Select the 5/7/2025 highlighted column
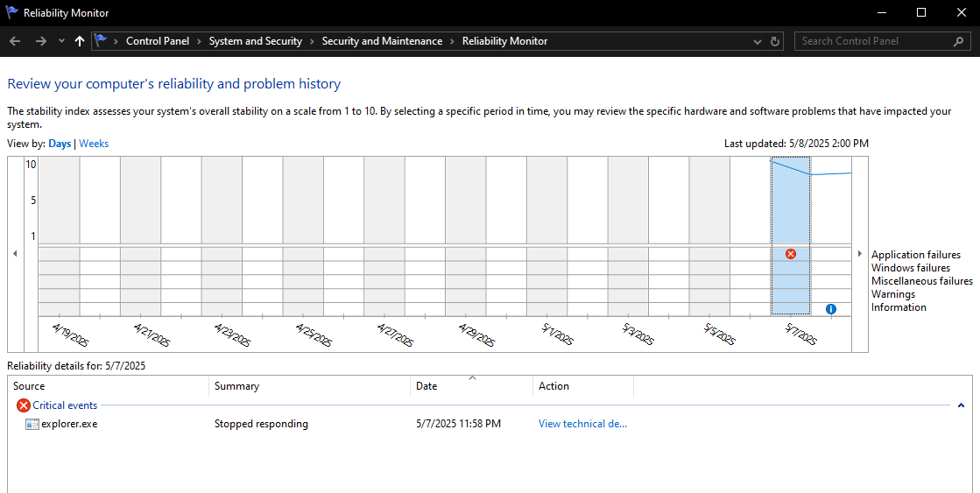 point(791,236)
